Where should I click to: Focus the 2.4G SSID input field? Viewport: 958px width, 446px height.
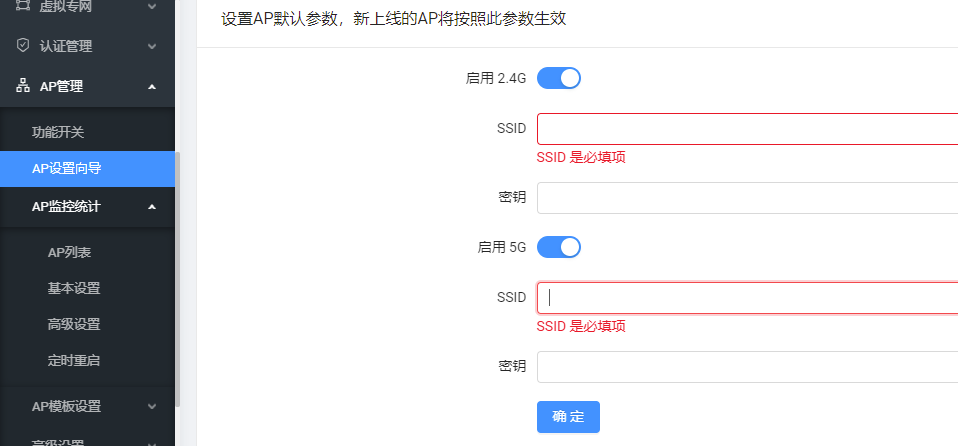(747, 129)
